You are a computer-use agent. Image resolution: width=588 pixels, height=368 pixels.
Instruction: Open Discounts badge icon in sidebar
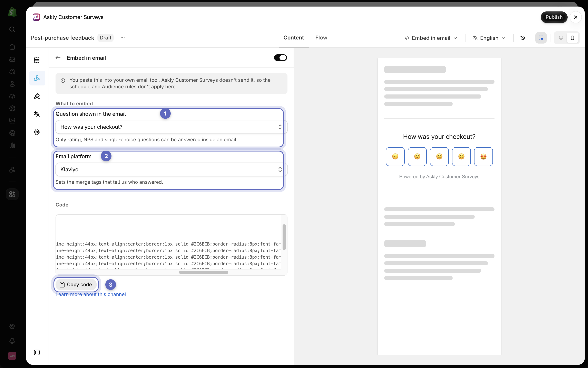pyautogui.click(x=12, y=108)
